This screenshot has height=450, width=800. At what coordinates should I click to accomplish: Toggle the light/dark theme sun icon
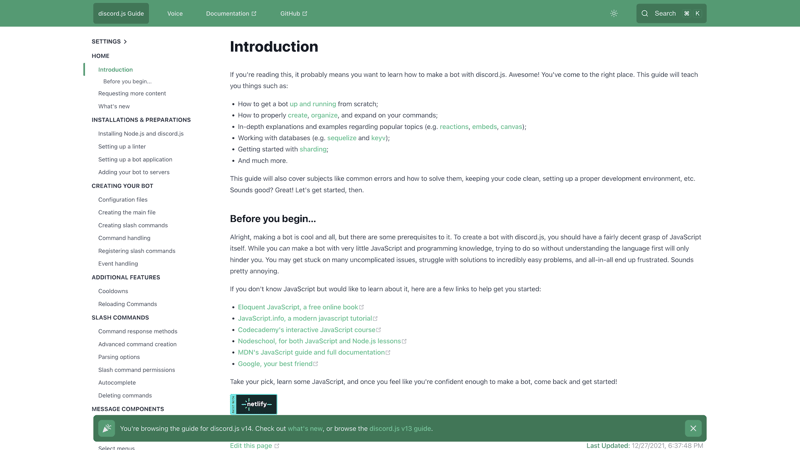(x=614, y=14)
